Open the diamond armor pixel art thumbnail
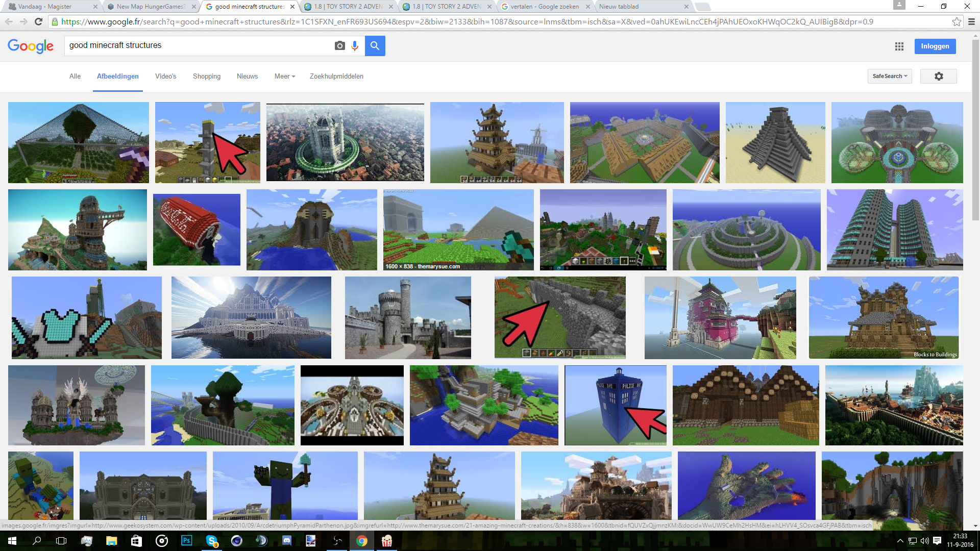 coord(87,317)
